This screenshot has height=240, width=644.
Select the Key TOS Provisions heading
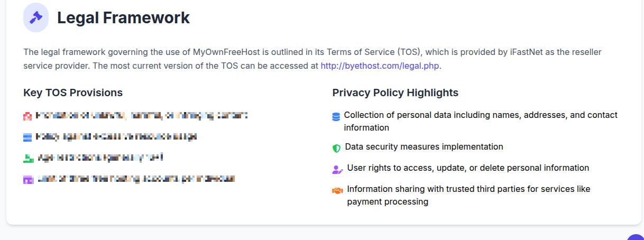coord(73,93)
